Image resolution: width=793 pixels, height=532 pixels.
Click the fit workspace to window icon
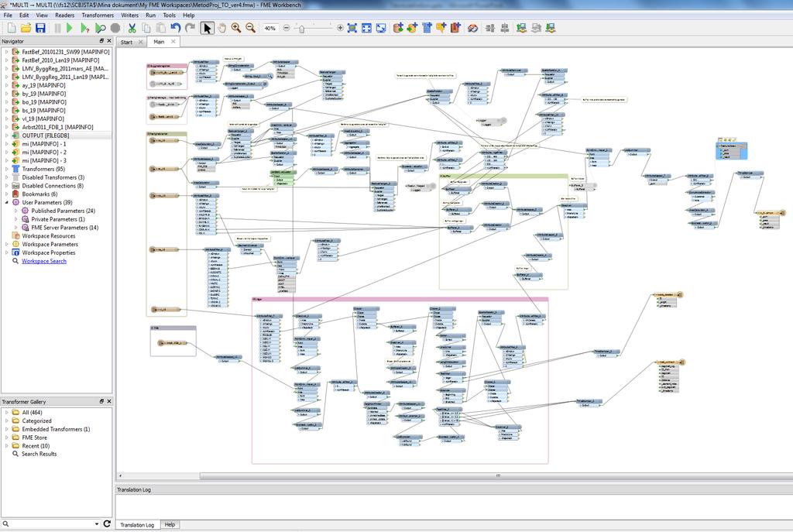click(x=366, y=28)
